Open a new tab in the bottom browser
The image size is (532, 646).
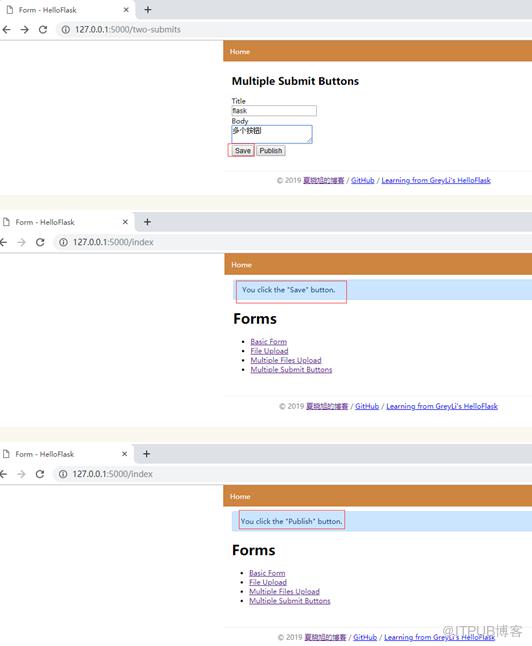tap(146, 454)
